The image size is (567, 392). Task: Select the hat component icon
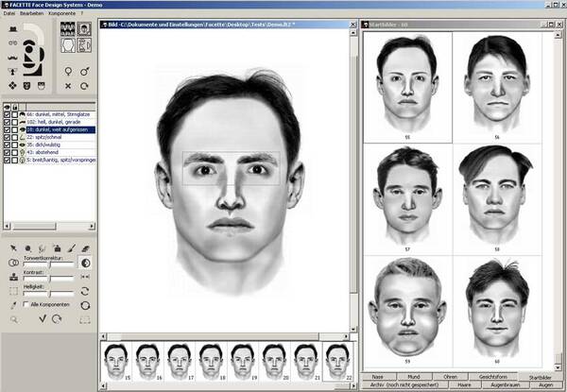click(x=13, y=28)
